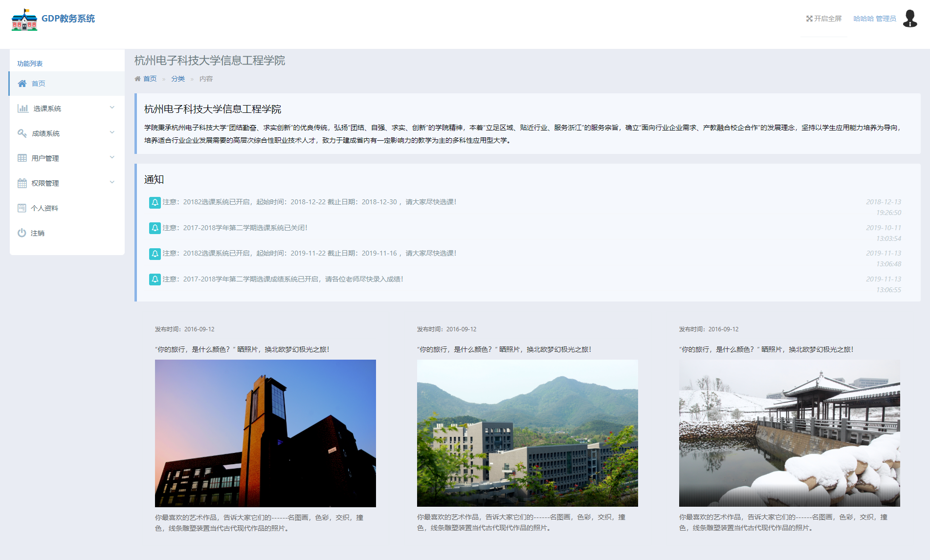
Task: Click notice about 2019-11-22 选课 start
Action: (x=310, y=253)
